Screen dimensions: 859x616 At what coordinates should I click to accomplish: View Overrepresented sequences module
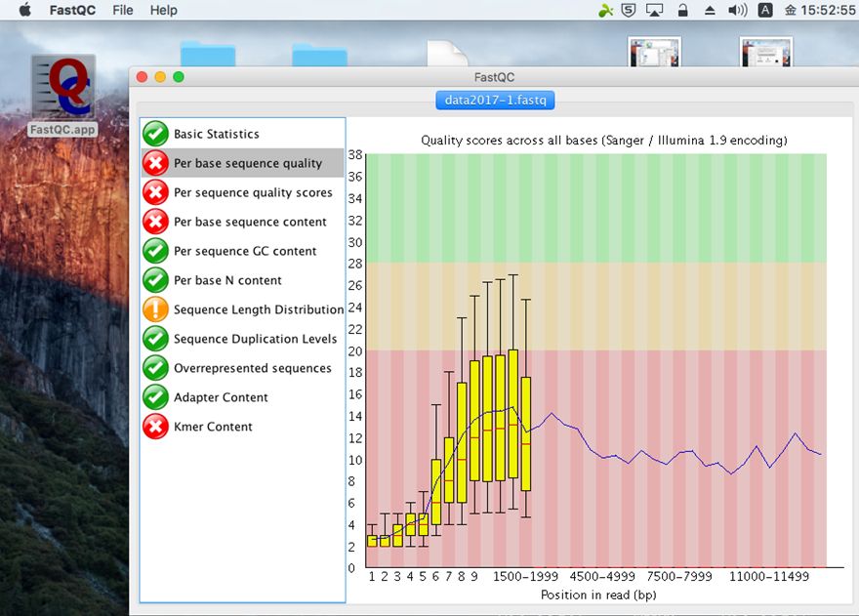243,368
